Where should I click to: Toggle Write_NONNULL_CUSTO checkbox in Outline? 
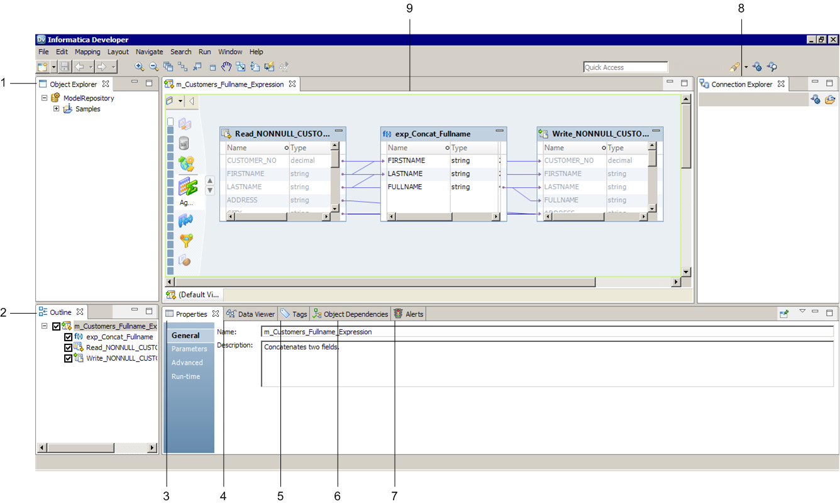click(x=69, y=358)
